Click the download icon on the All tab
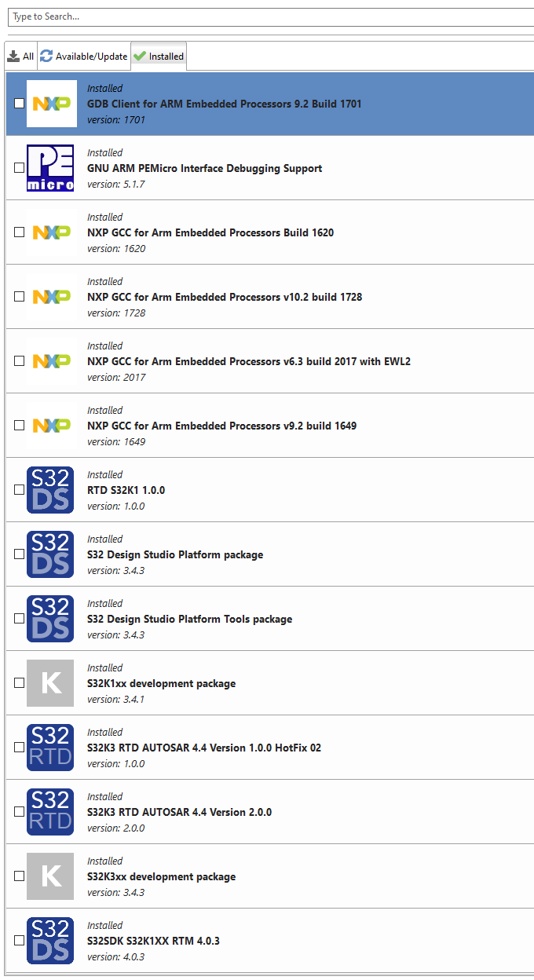534x980 pixels. [13, 56]
